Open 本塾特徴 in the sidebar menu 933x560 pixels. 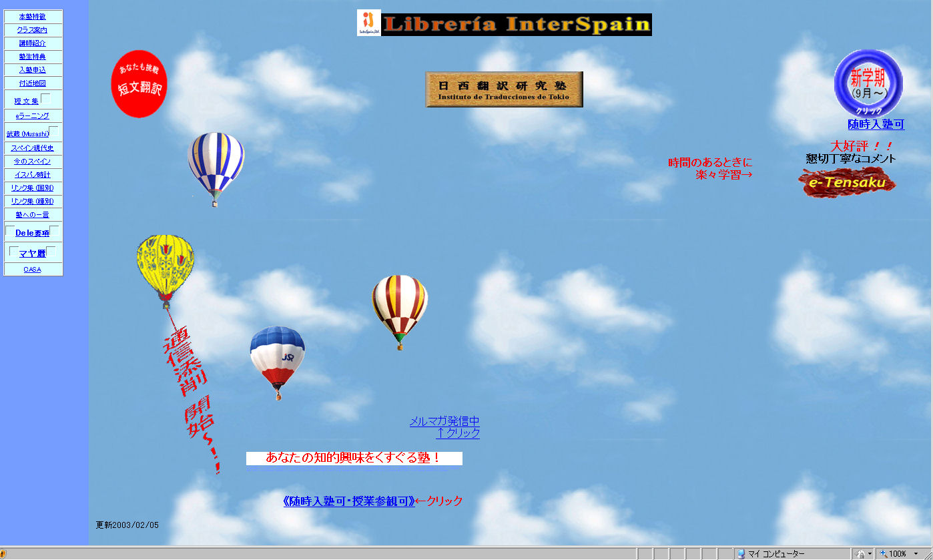click(33, 17)
